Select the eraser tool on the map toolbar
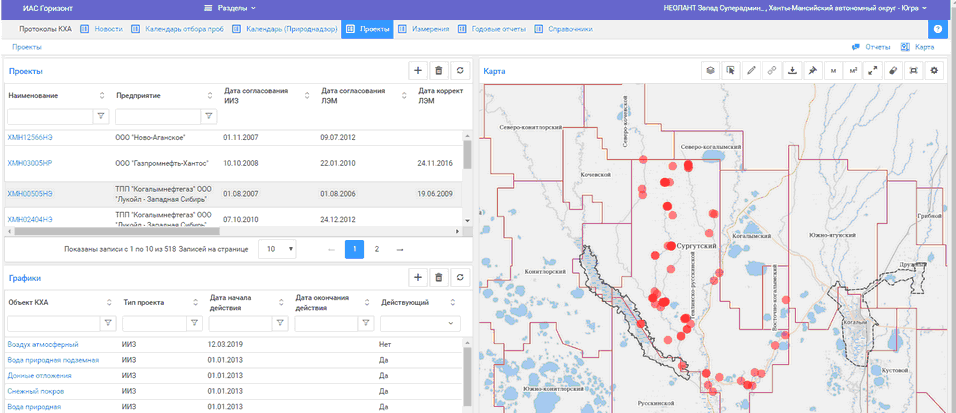 coord(894,71)
